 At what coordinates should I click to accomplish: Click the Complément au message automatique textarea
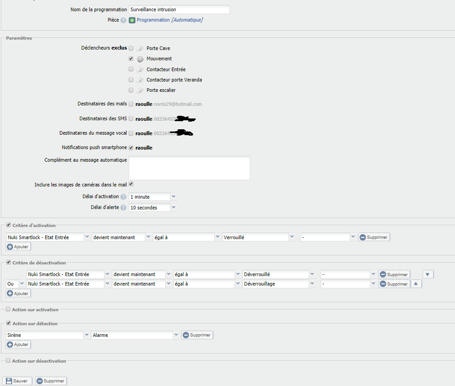(x=189, y=169)
